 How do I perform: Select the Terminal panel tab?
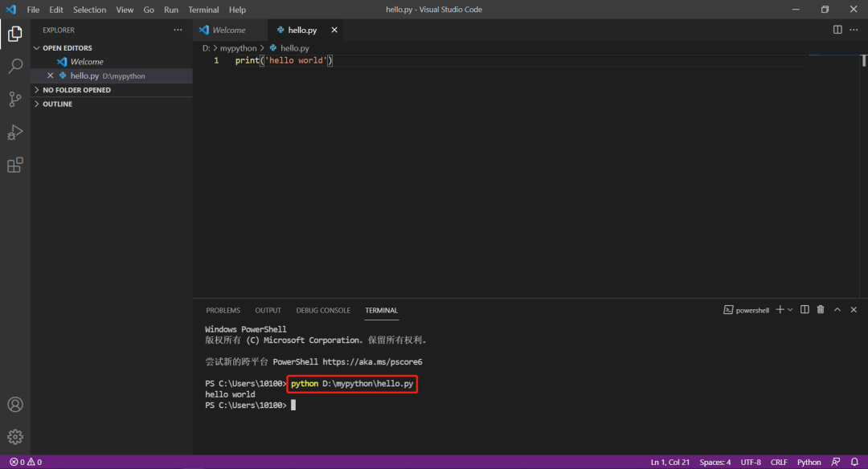click(x=382, y=310)
